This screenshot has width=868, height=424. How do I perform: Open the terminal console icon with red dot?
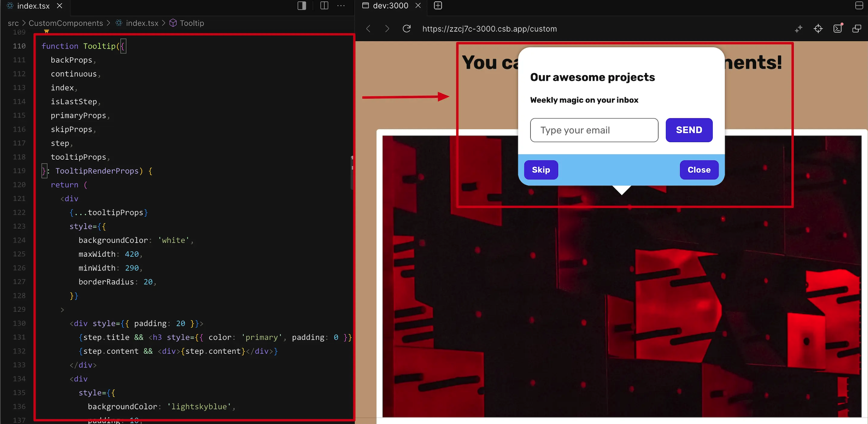(838, 29)
